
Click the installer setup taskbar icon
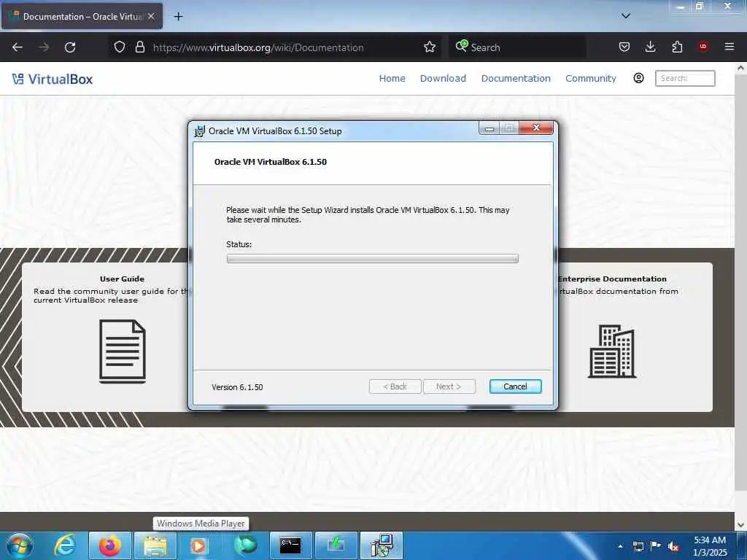(x=382, y=545)
